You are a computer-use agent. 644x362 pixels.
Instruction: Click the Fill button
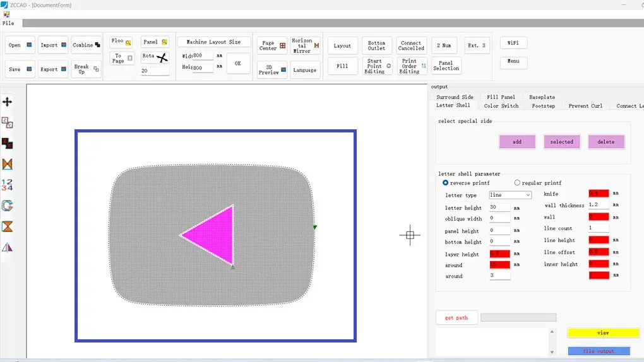coord(342,66)
